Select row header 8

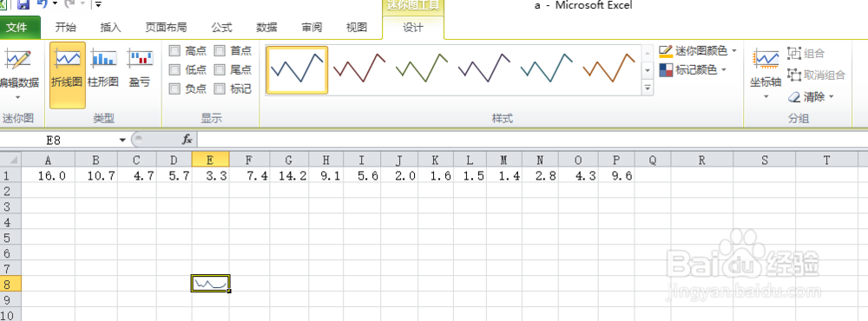pos(10,284)
